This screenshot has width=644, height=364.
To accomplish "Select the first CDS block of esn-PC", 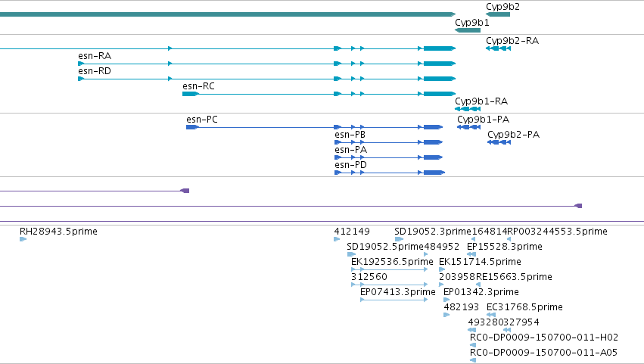I will coord(192,127).
